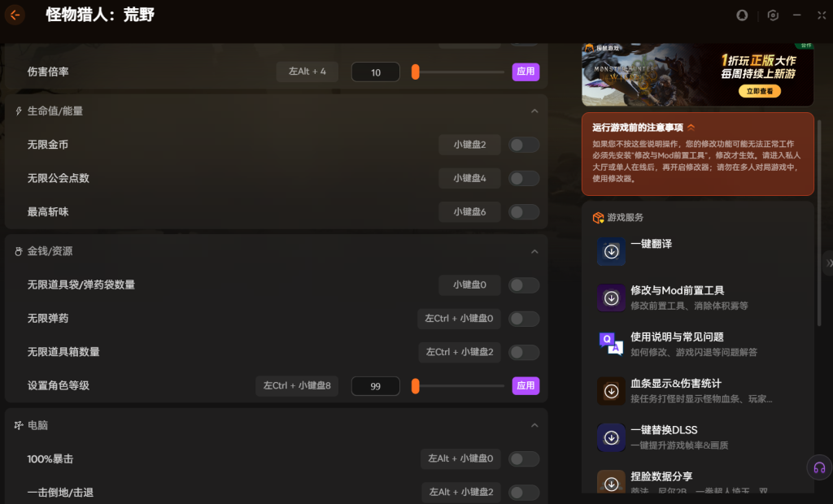This screenshot has height=504, width=833.
Task: Collapse the 金钱/资源 section chevron
Action: click(534, 252)
